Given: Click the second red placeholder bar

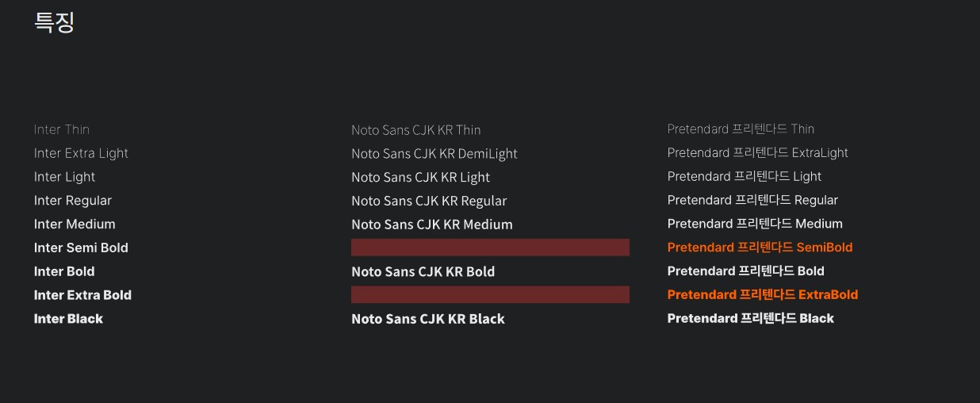Looking at the screenshot, I should point(490,295).
